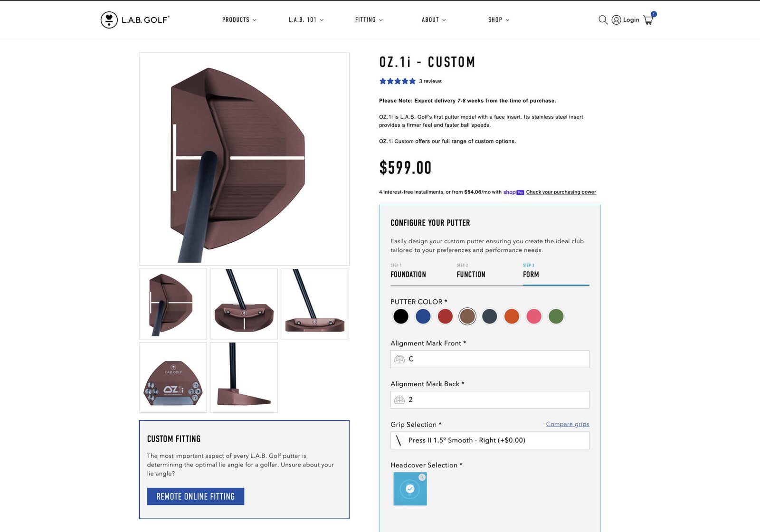
Task: Click the Remote Online Fitting button
Action: pyautogui.click(x=196, y=496)
